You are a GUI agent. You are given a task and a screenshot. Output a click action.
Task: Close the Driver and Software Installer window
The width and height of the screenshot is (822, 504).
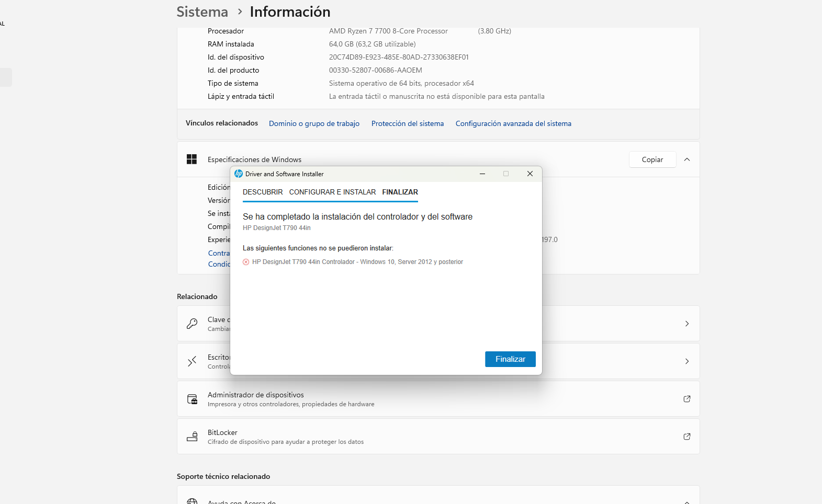pyautogui.click(x=530, y=174)
